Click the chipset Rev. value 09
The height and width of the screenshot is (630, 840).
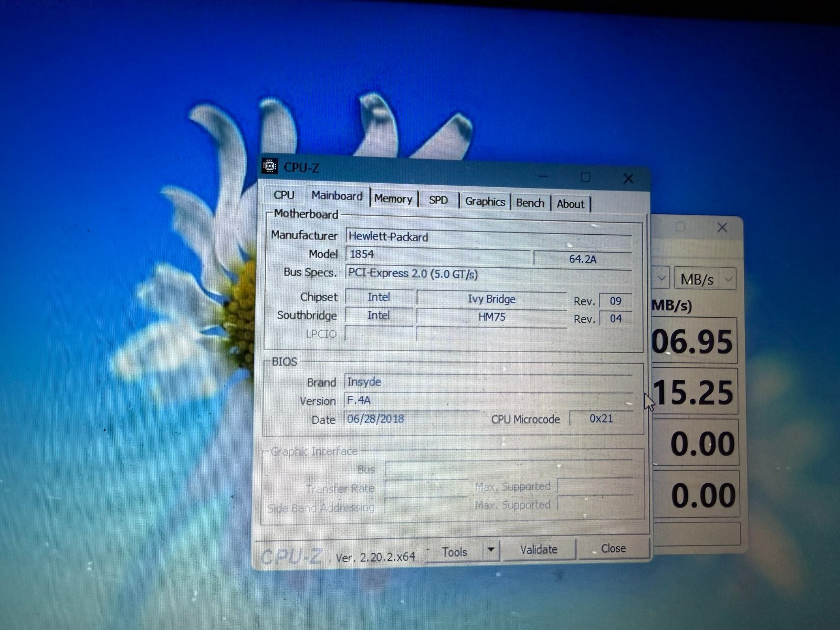point(615,301)
